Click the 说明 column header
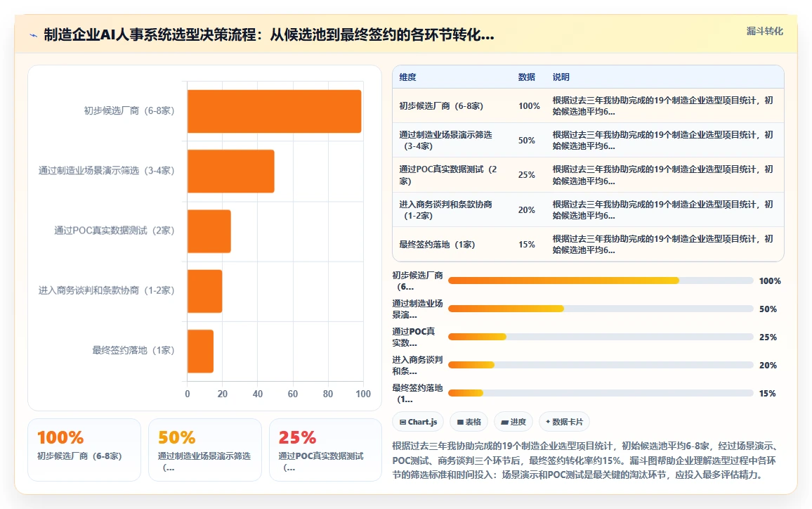The image size is (812, 509). (x=561, y=77)
